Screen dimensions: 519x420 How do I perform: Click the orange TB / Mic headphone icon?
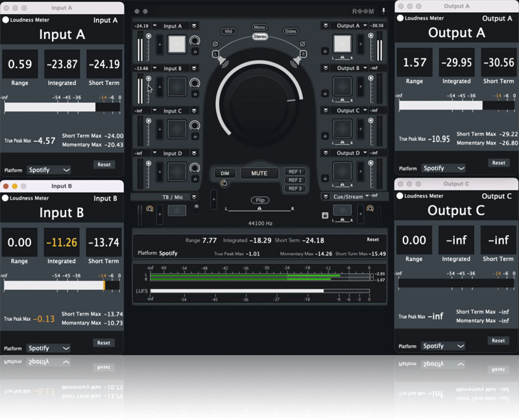click(150, 209)
